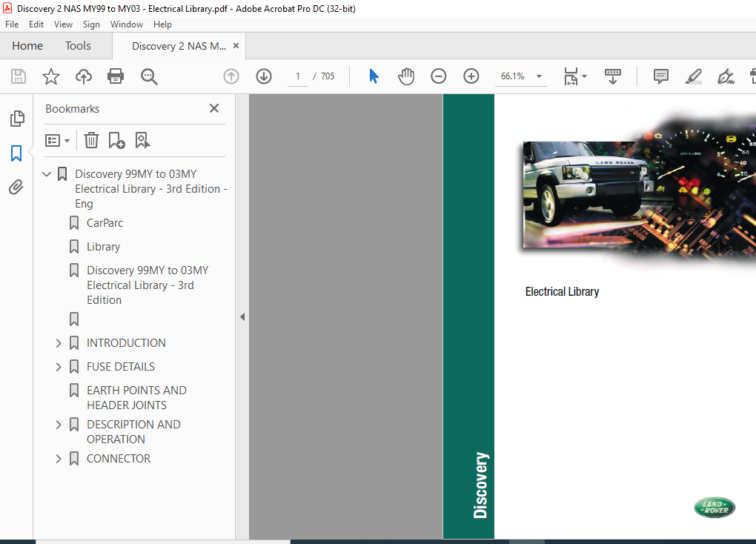Screen dimensions: 756x544
Task: Open Page Thumbnails side panel
Action: pyautogui.click(x=17, y=118)
